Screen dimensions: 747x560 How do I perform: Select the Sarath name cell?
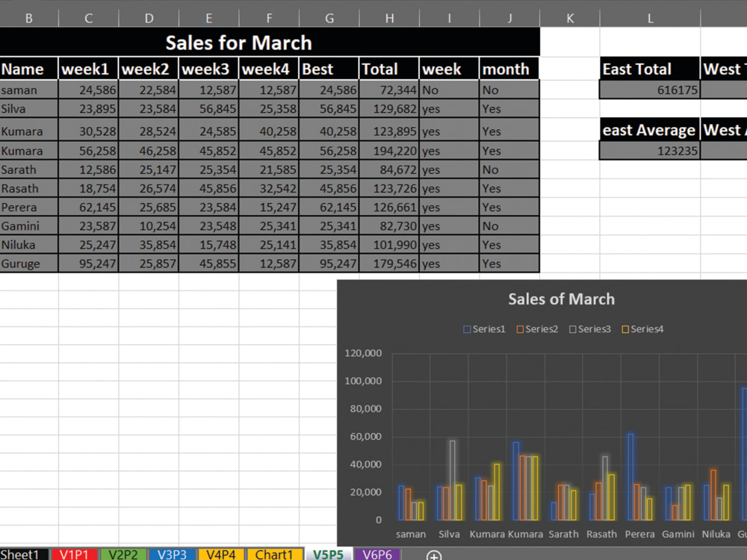coord(28,169)
